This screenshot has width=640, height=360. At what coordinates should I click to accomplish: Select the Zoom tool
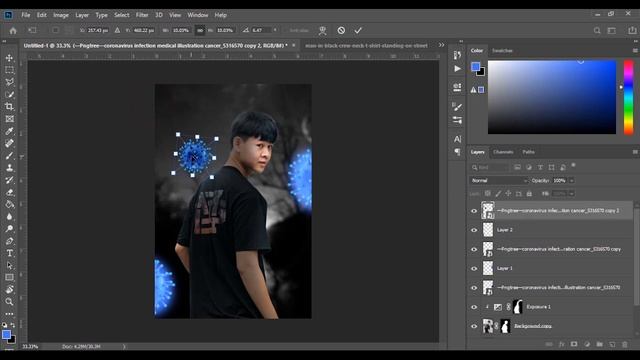tap(9, 302)
